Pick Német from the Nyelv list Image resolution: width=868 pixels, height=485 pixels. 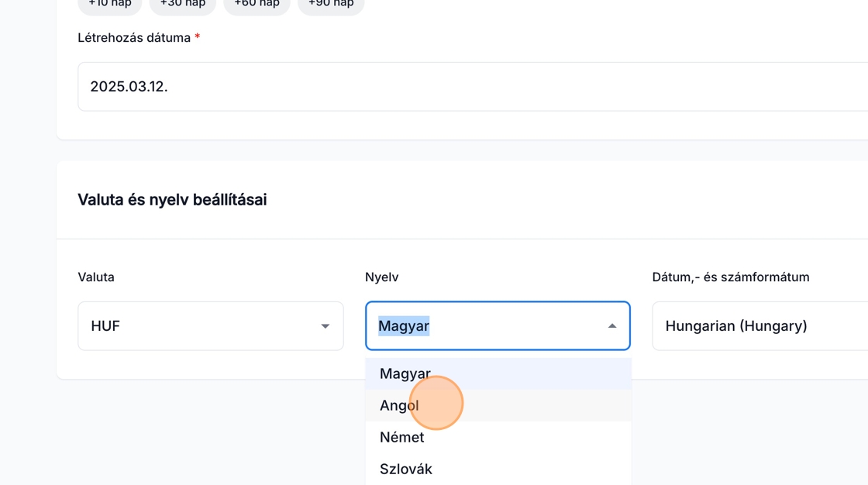click(x=402, y=437)
